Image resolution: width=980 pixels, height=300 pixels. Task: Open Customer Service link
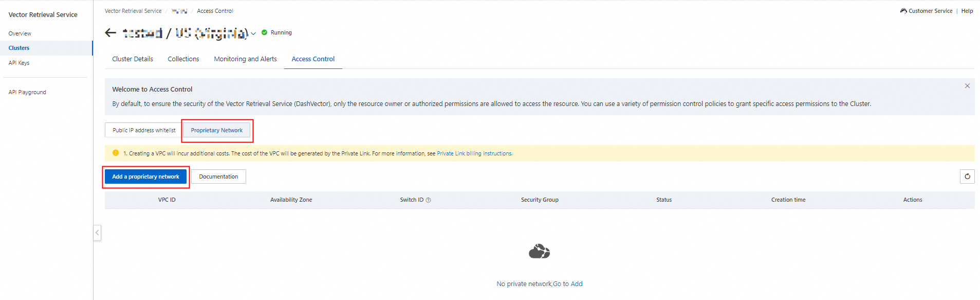tap(930, 11)
